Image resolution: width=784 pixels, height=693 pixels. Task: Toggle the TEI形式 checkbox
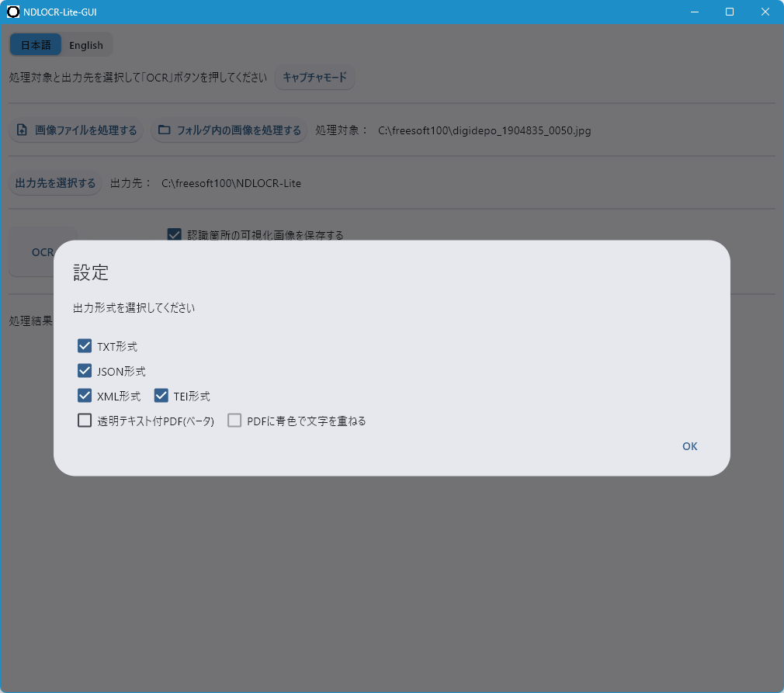click(161, 396)
